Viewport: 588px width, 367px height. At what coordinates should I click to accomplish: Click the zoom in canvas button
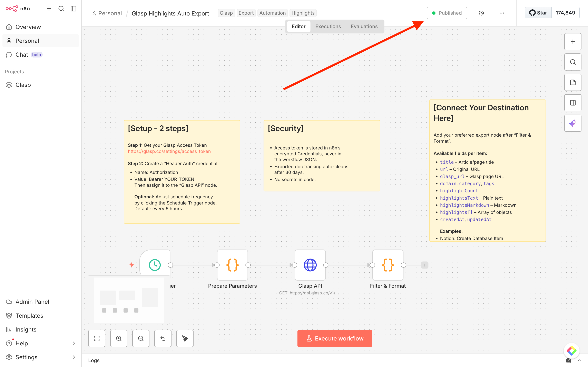[x=119, y=338]
